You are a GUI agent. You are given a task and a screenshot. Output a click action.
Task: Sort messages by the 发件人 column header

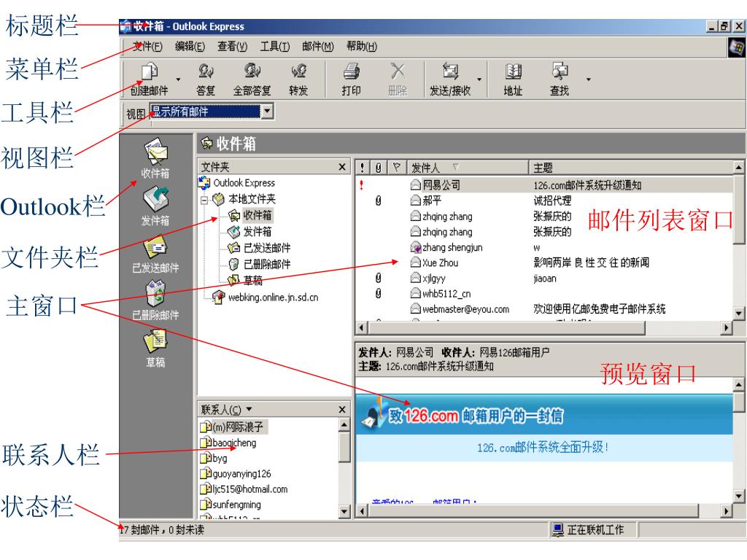tap(467, 168)
